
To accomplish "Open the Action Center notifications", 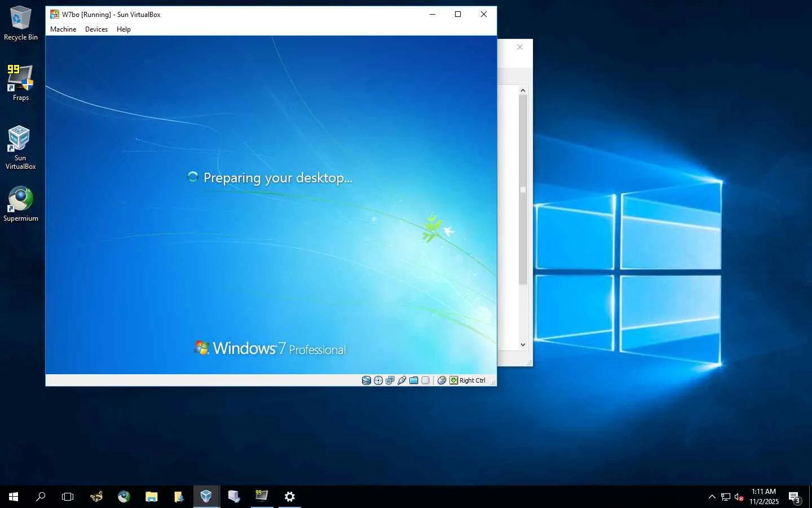I will coord(795,497).
